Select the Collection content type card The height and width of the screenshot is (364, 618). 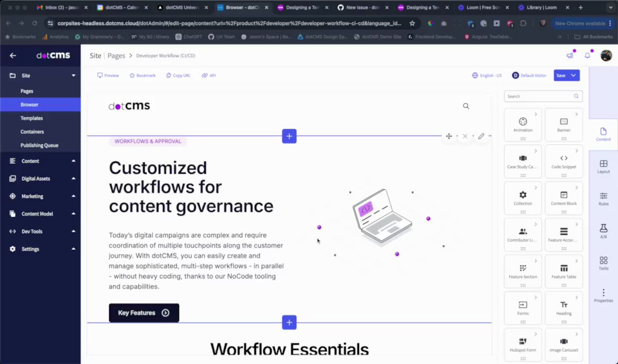coord(523,198)
